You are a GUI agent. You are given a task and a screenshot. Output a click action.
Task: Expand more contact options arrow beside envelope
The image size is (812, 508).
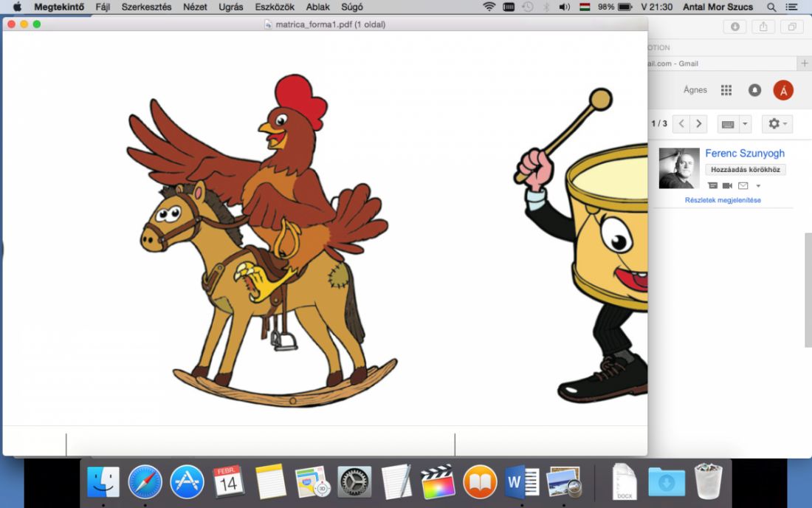(x=758, y=186)
